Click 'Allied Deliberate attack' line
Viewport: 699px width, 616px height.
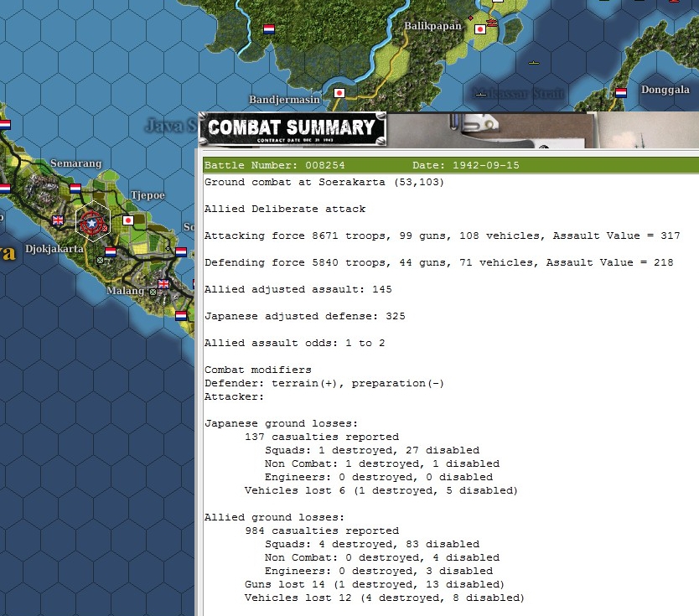[x=285, y=209]
